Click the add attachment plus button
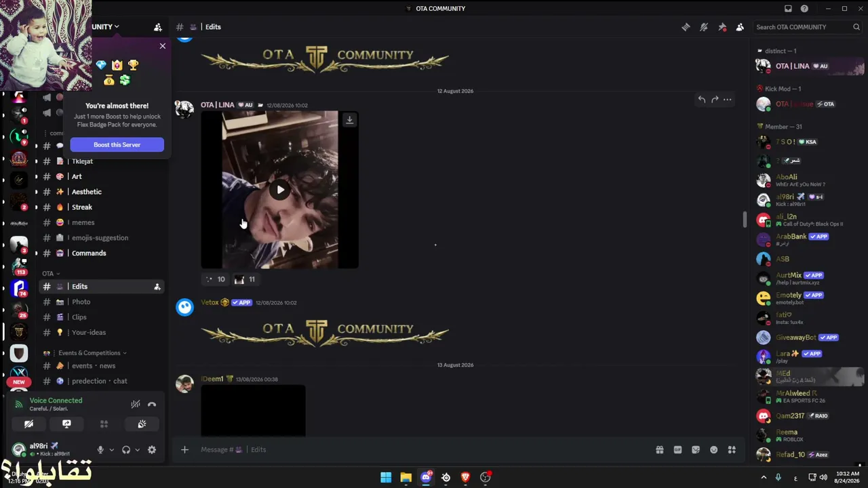 [x=184, y=449]
